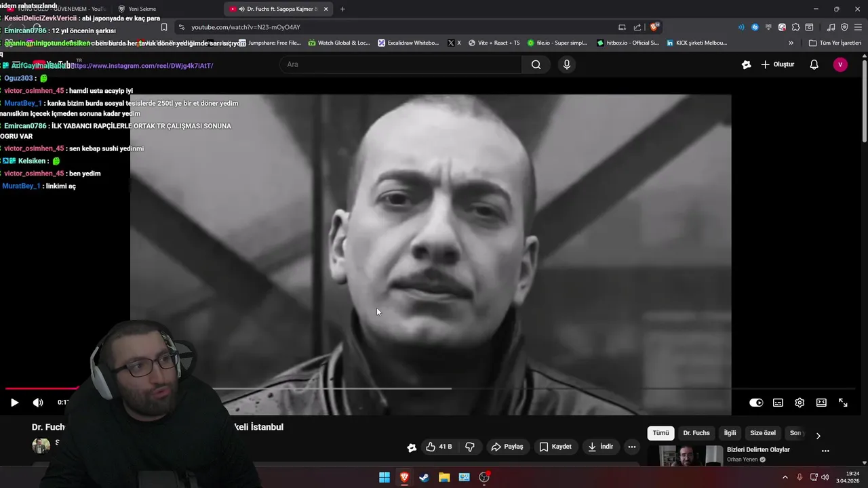Toggle the autoplay switch in player controls

pyautogui.click(x=756, y=403)
